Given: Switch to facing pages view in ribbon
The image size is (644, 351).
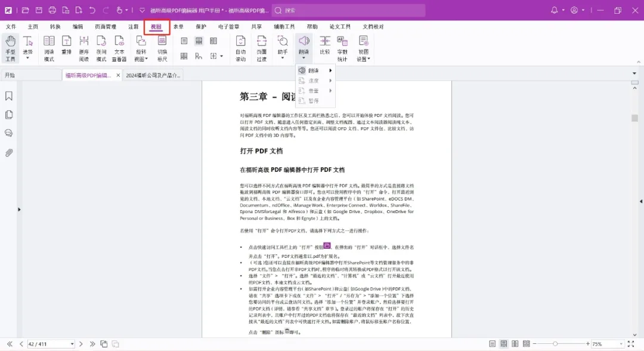Looking at the screenshot, I should [213, 41].
